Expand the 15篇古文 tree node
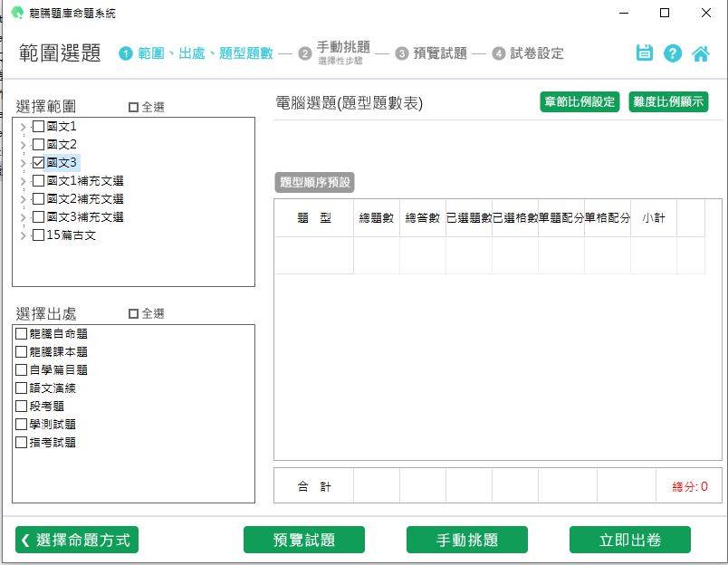Viewport: 728px width, 565px height. tap(23, 235)
